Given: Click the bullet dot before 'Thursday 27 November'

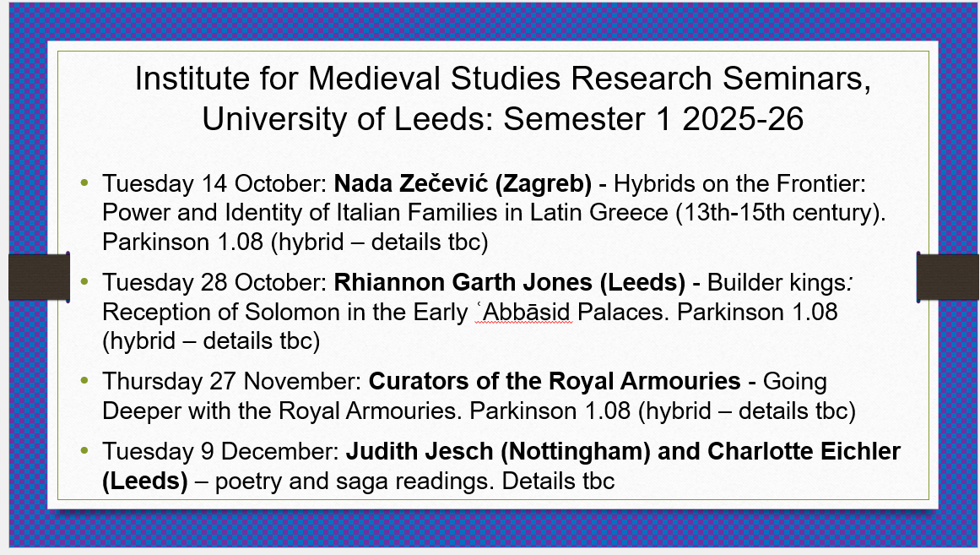Looking at the screenshot, I should (x=84, y=381).
